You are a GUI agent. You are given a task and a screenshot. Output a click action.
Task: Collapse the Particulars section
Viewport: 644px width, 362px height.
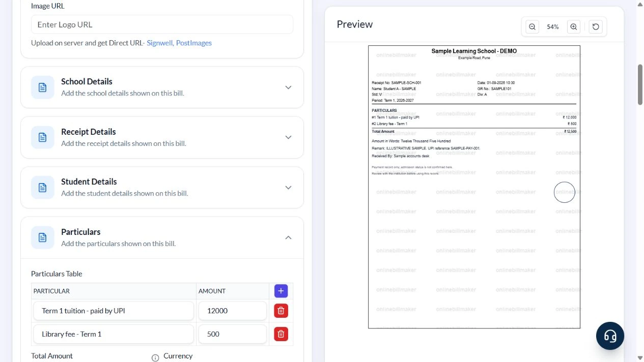[288, 237]
